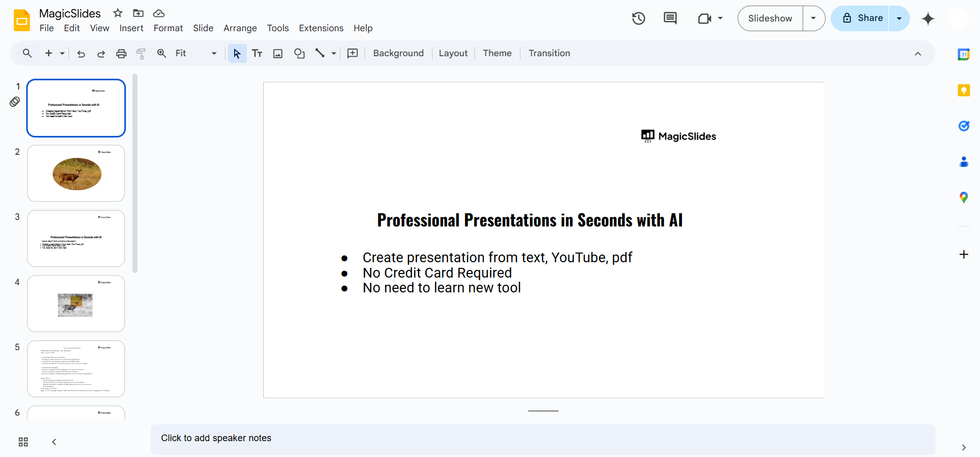
Task: Select the Text box tool
Action: pyautogui.click(x=257, y=54)
